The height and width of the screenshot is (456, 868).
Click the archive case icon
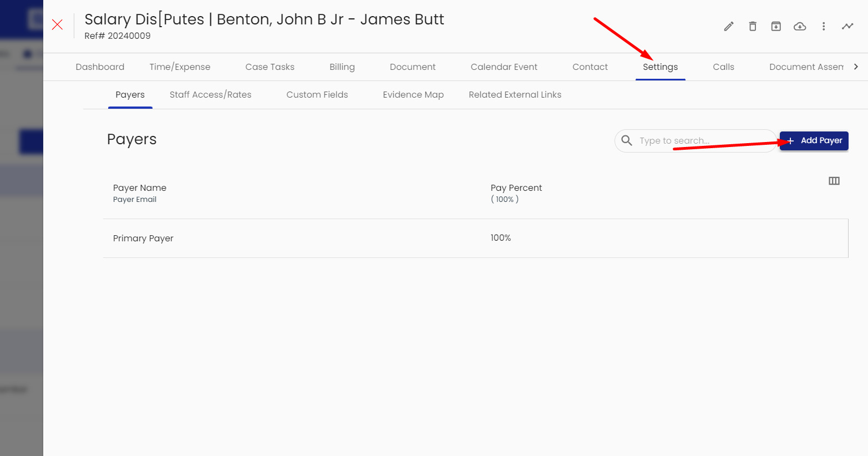pyautogui.click(x=776, y=26)
